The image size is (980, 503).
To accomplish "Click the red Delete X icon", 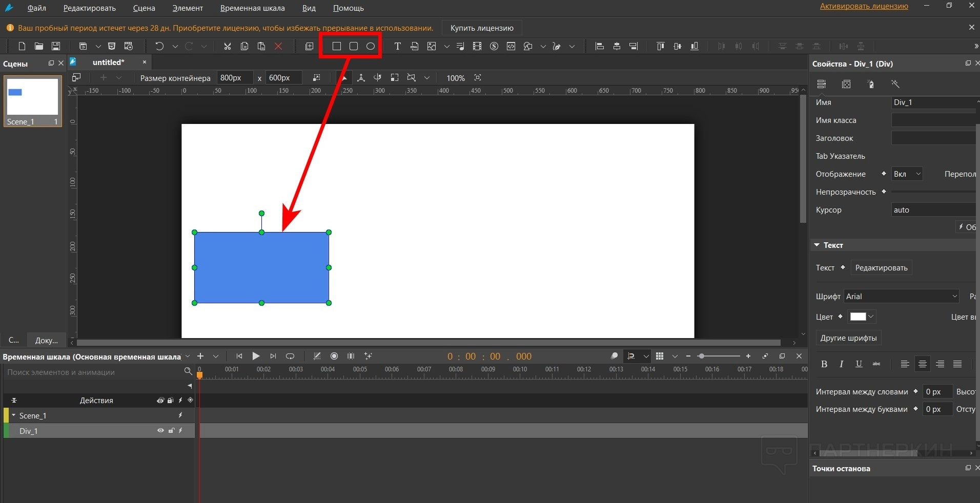I will coord(278,46).
